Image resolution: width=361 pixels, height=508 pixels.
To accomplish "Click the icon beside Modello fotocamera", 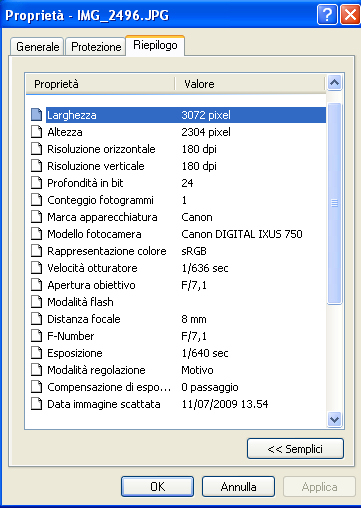I will point(37,234).
